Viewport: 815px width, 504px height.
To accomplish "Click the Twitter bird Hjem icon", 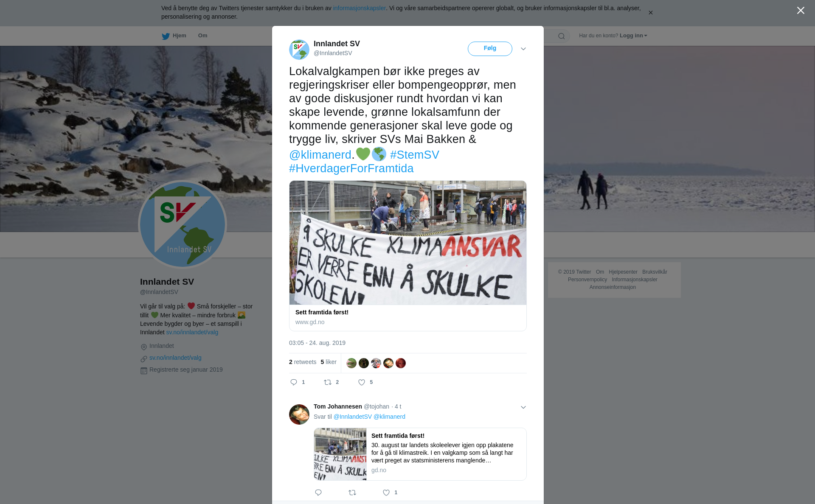I will (x=166, y=36).
